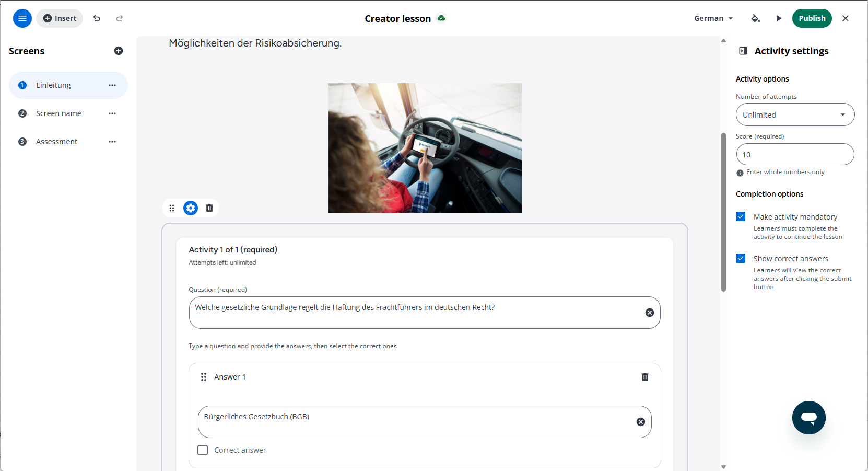868x471 pixels.
Task: Click the Score input field
Action: coord(795,154)
